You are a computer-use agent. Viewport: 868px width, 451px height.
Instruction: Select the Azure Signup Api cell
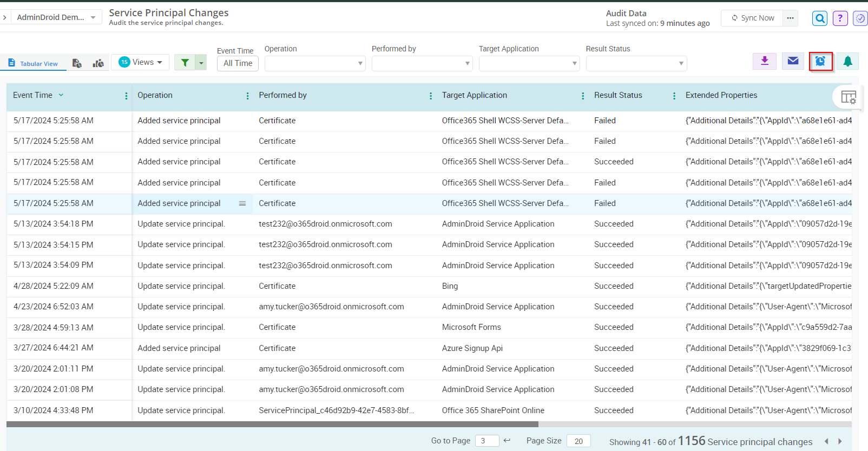472,348
